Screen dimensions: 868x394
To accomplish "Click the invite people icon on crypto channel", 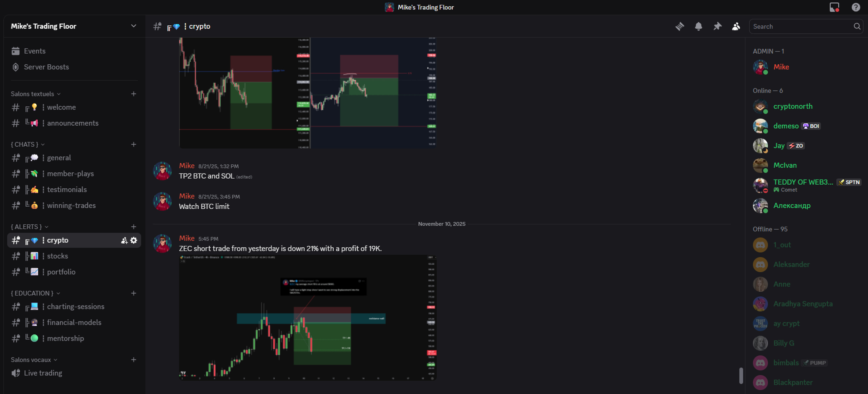I will 124,240.
